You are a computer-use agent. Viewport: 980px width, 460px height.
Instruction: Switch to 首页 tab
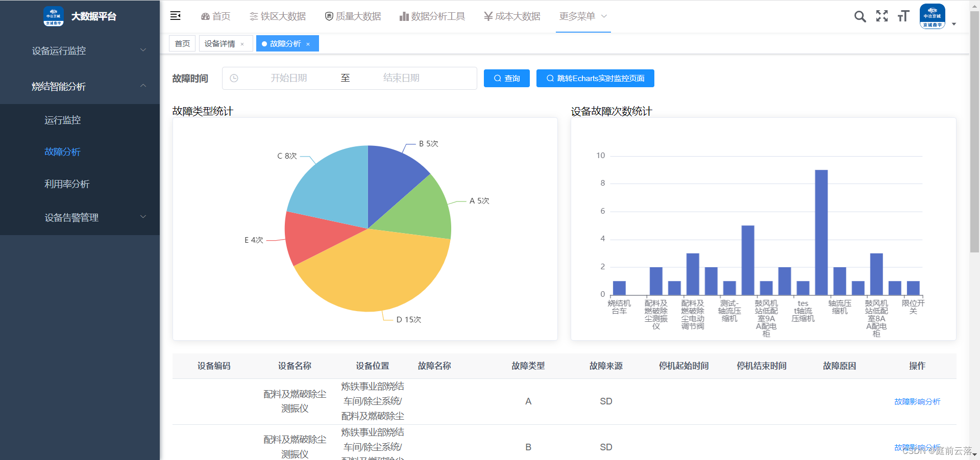(x=182, y=44)
